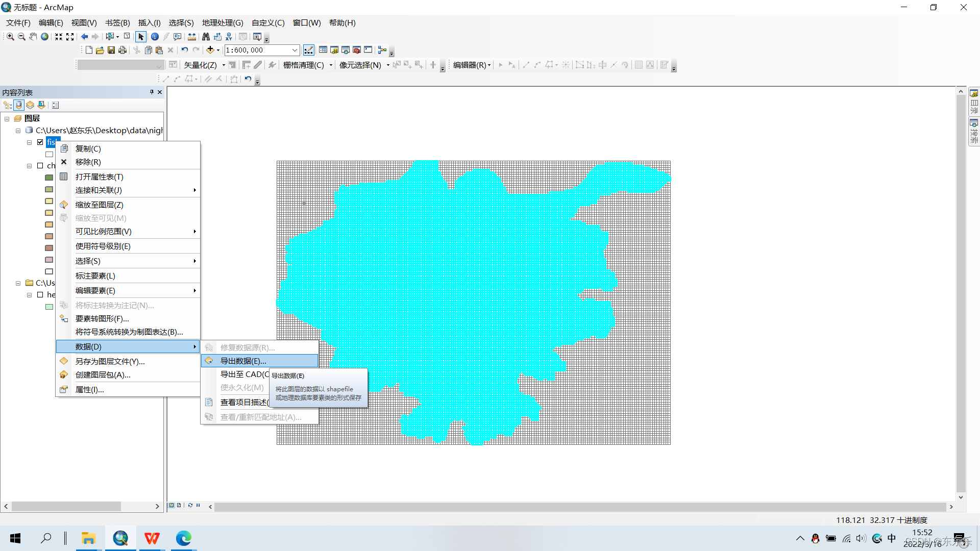Open the ArcToolbox window icon
The image size is (980, 551).
pyautogui.click(x=357, y=50)
